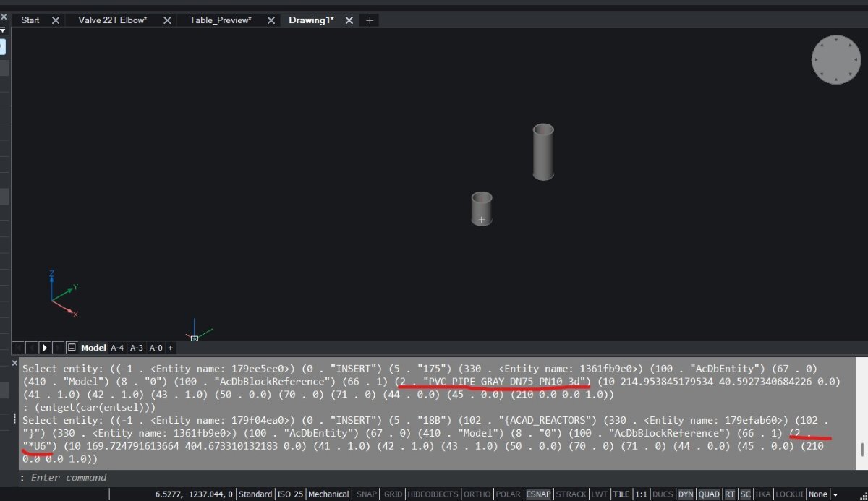Screen dimensions: 868x501
Task: Add a new layout with plus
Action: point(171,348)
